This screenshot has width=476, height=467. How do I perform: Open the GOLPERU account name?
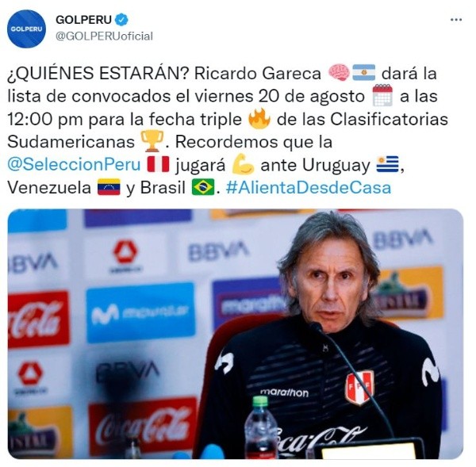(83, 20)
